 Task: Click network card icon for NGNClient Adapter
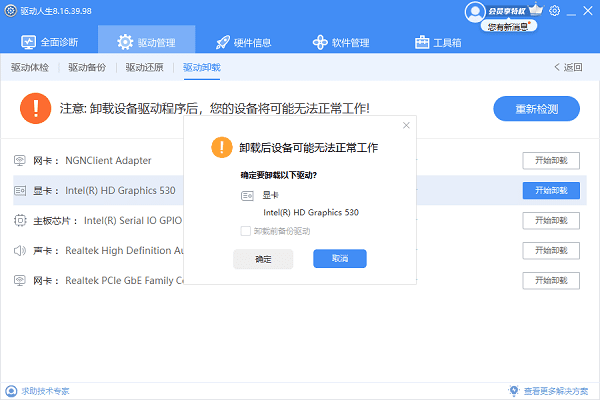point(20,160)
